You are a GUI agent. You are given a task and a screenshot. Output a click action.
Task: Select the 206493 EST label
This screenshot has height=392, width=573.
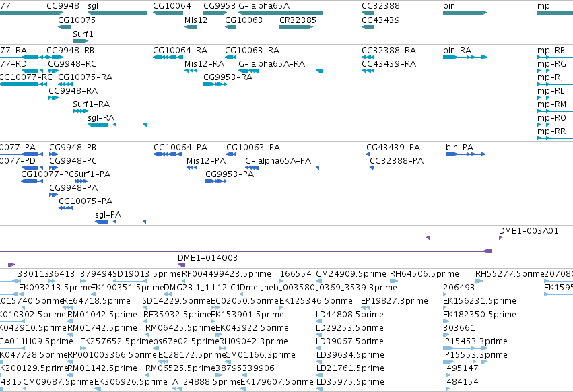(x=459, y=288)
